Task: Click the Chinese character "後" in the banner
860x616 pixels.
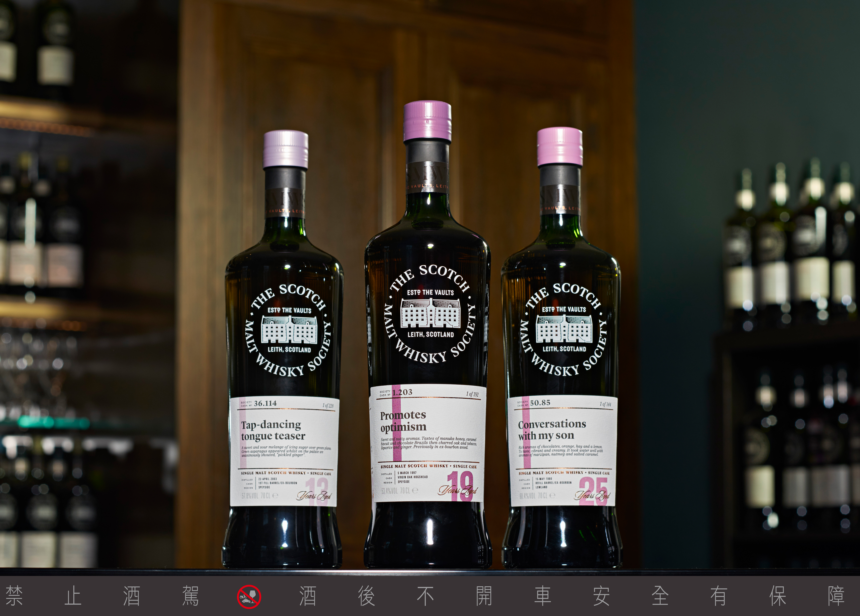Action: pos(367,596)
